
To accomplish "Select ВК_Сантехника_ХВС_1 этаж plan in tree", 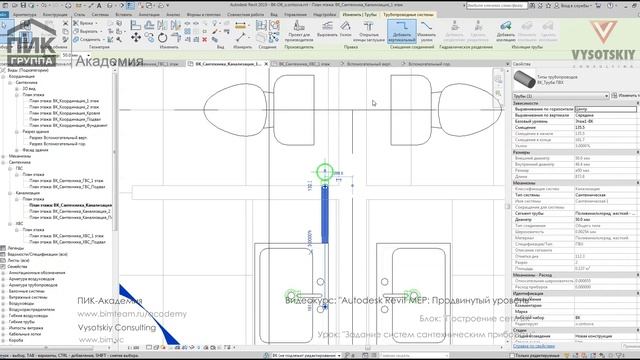I will [66, 236].
